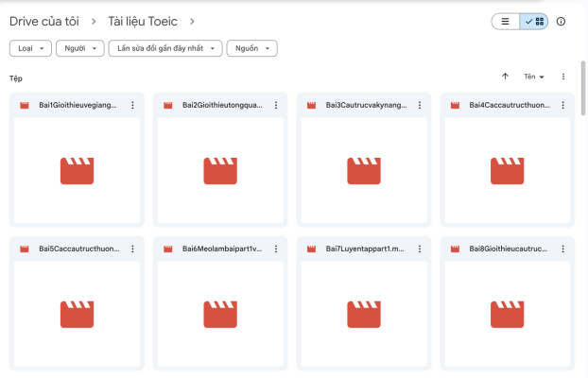588x378 pixels.
Task: Click the file name Bai5Caccautructhuon...
Action: click(x=79, y=249)
